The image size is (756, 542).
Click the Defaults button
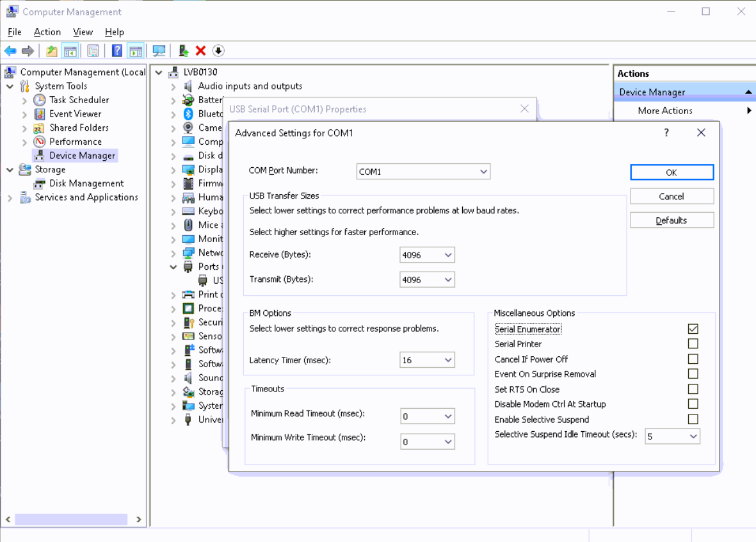coord(672,220)
